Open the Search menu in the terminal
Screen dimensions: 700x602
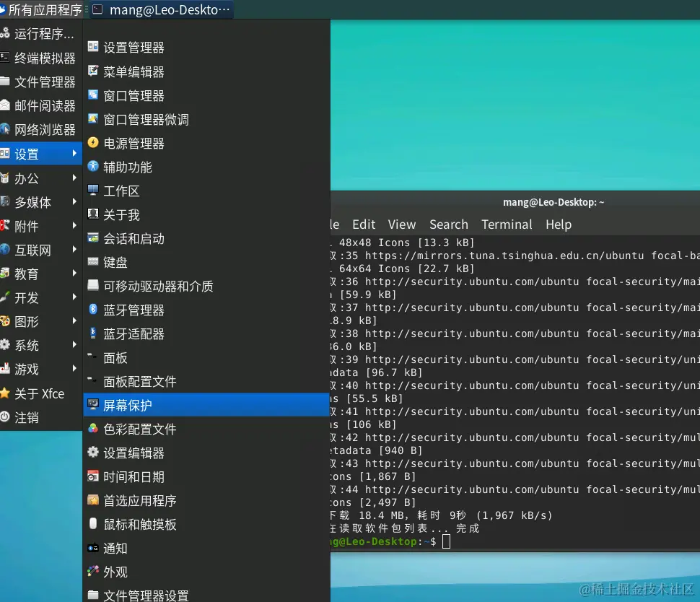point(449,224)
